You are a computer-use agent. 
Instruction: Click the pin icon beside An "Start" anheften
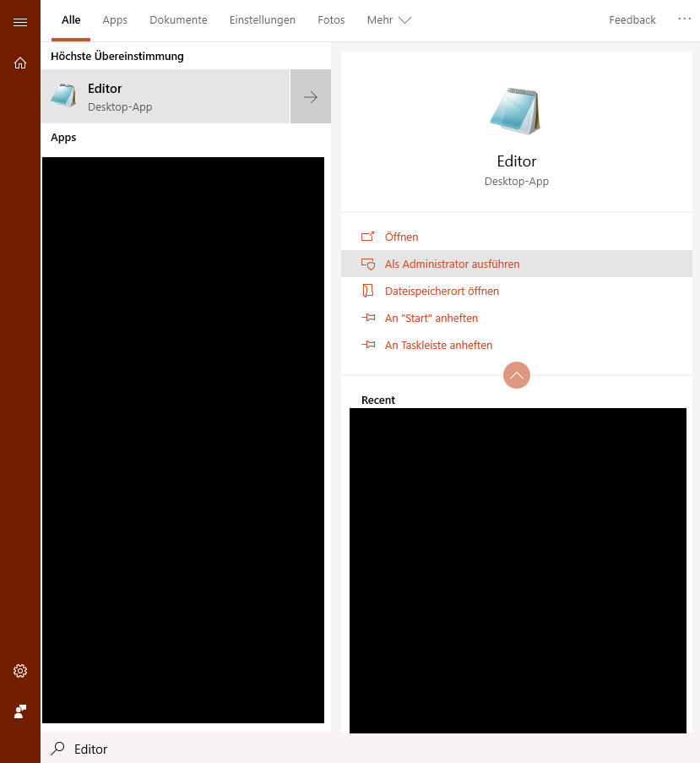tap(368, 318)
